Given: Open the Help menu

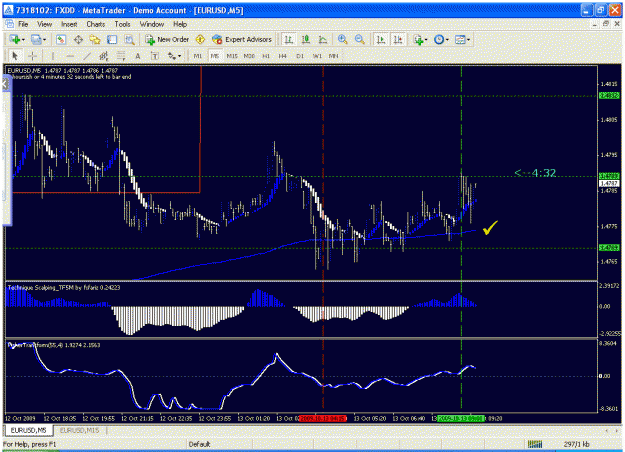Looking at the screenshot, I should click(x=180, y=24).
